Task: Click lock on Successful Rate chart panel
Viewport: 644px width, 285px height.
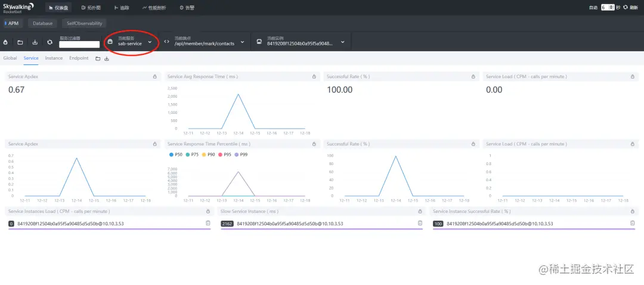Action: click(x=473, y=144)
